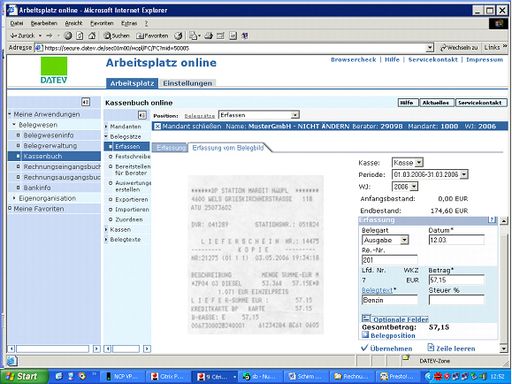Click the Media/history globe toolbar icon
This screenshot has width=512, height=384.
pos(179,36)
